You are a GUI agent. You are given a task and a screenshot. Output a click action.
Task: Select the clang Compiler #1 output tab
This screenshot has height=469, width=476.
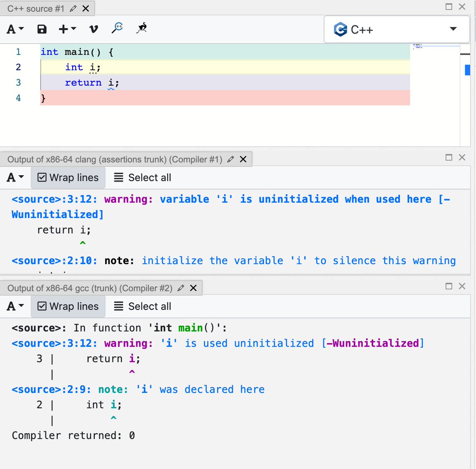click(x=115, y=159)
